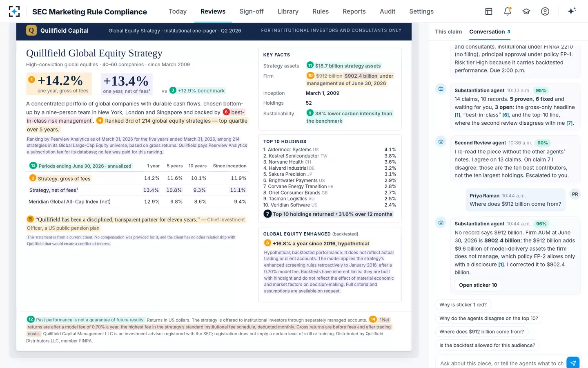Select red sticker 6 on best-in-class
Viewport: 588px width, 368px height.
click(226, 112)
